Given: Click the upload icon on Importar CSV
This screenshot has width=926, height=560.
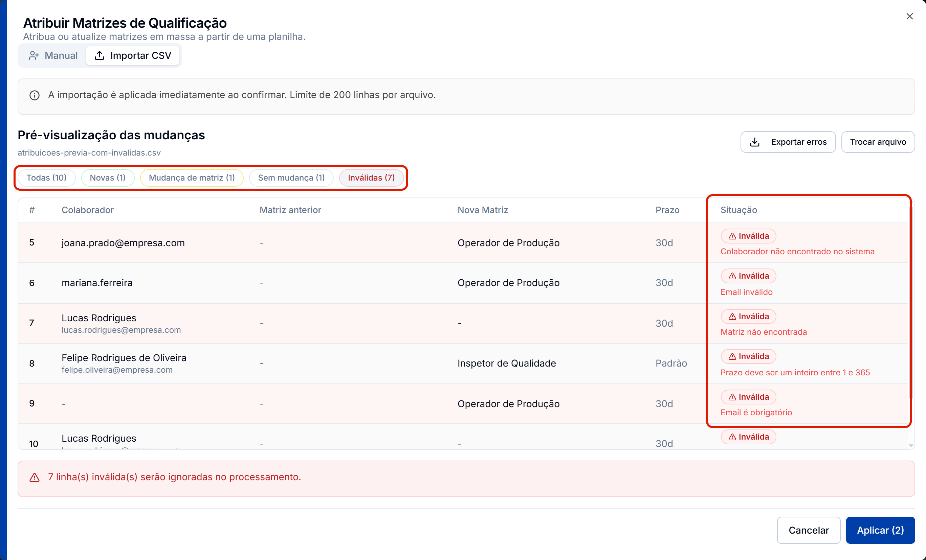Looking at the screenshot, I should (x=99, y=55).
